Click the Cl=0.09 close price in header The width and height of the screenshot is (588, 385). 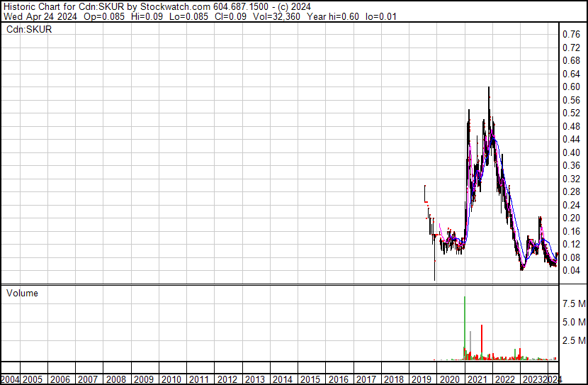pos(231,16)
